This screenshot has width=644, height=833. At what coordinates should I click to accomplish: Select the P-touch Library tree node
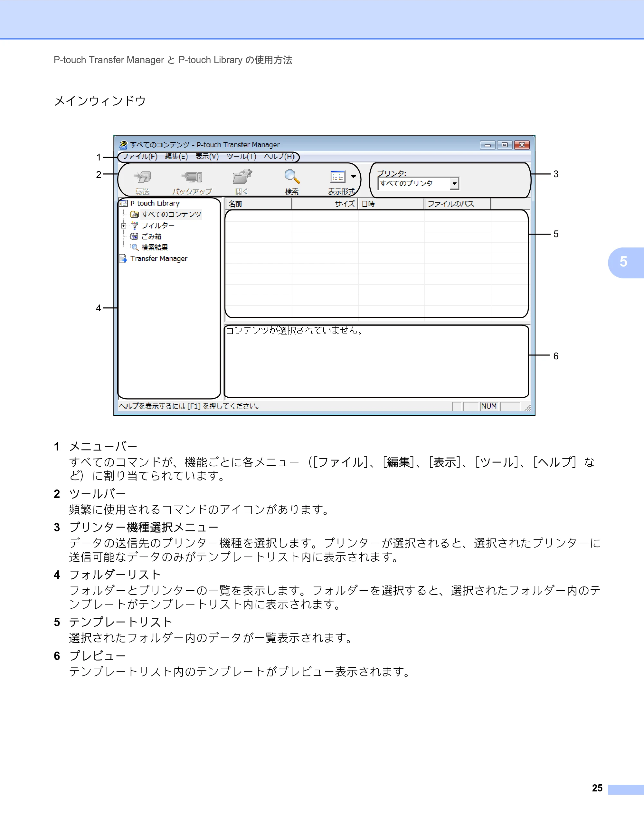pos(155,203)
